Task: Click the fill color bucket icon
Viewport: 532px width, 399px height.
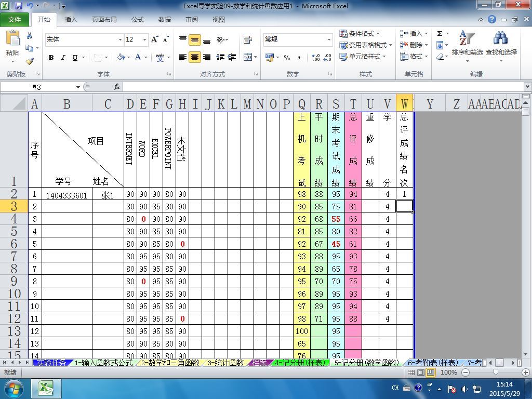Action: [121, 57]
